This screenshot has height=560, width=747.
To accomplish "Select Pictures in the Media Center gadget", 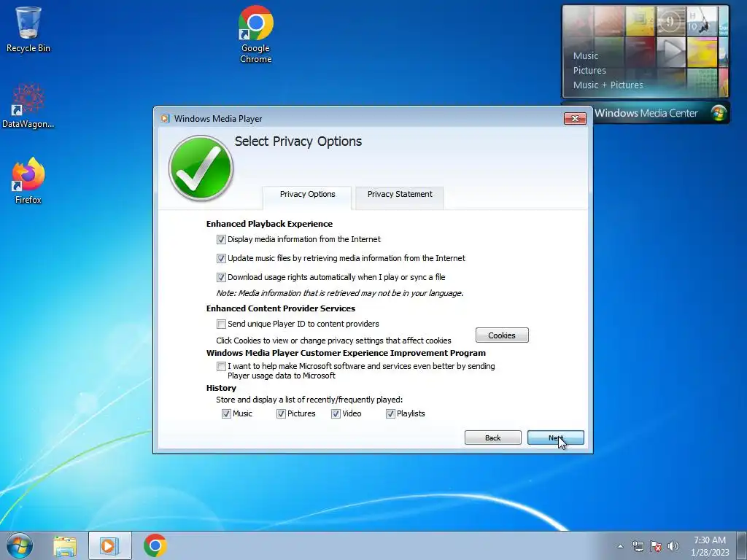I will coord(589,71).
